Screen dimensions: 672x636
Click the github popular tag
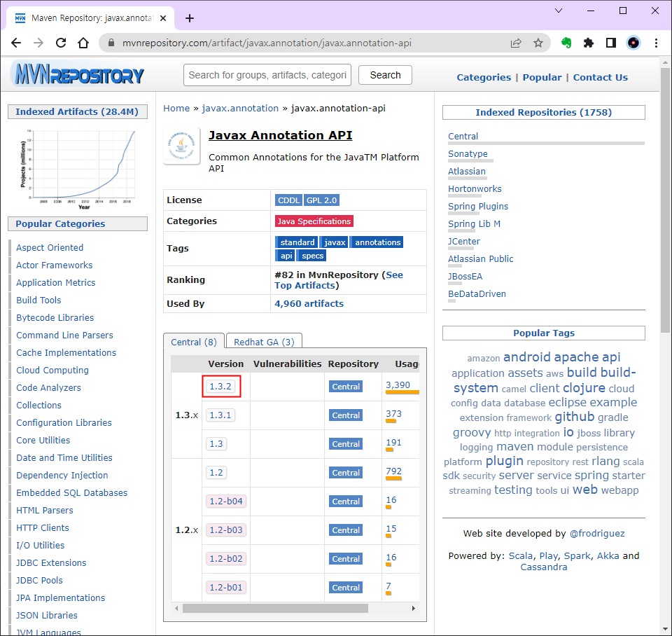point(574,417)
